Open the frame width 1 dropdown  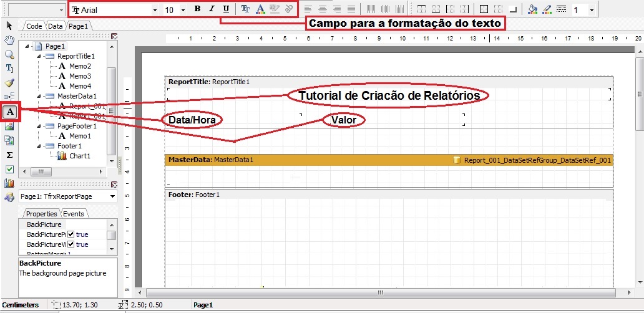point(592,10)
